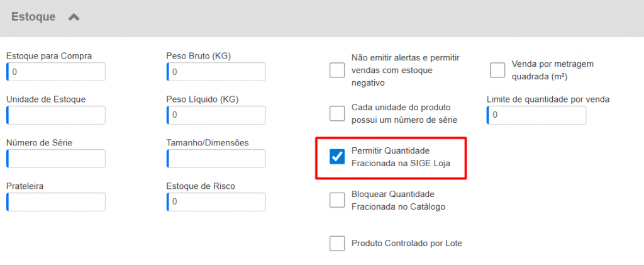
Task: Click the Número de Série field
Action: point(56,159)
